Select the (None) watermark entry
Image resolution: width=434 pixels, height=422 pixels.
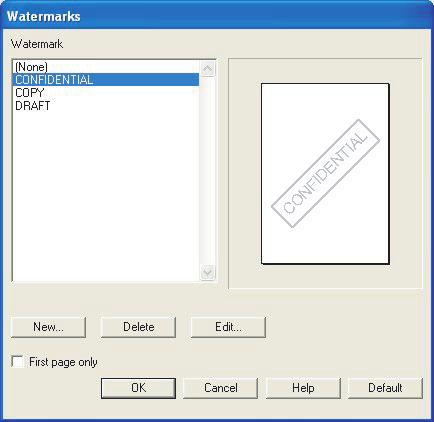pyautogui.click(x=106, y=67)
